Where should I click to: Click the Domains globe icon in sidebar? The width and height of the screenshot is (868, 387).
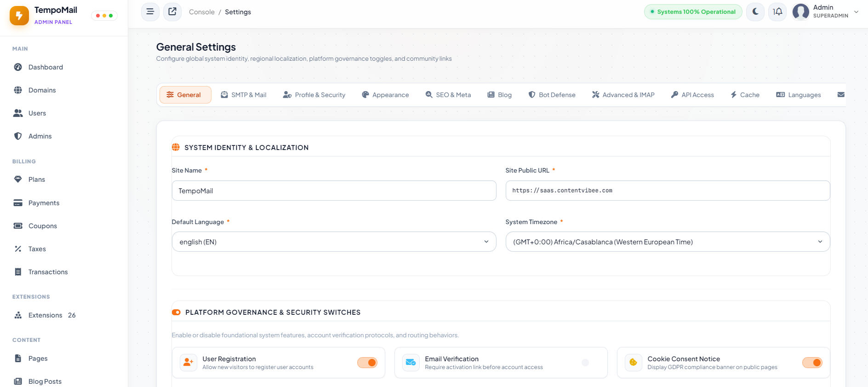tap(18, 90)
